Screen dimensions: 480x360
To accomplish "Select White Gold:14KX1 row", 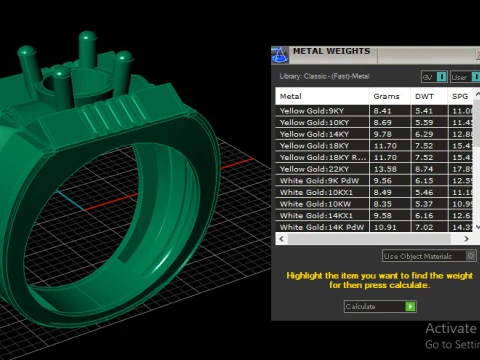I will click(374, 216).
